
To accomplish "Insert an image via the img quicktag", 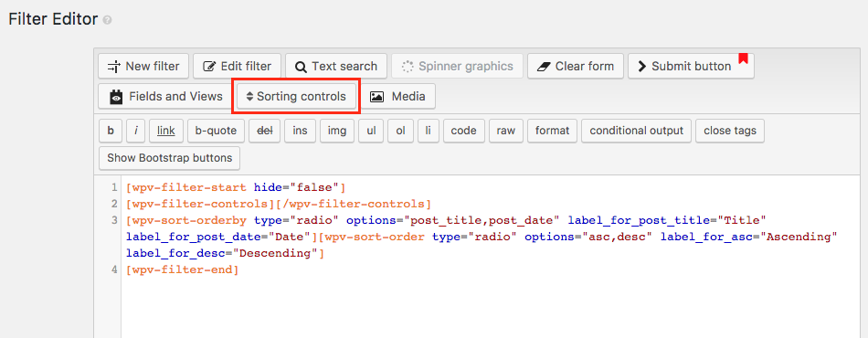I will 337,132.
